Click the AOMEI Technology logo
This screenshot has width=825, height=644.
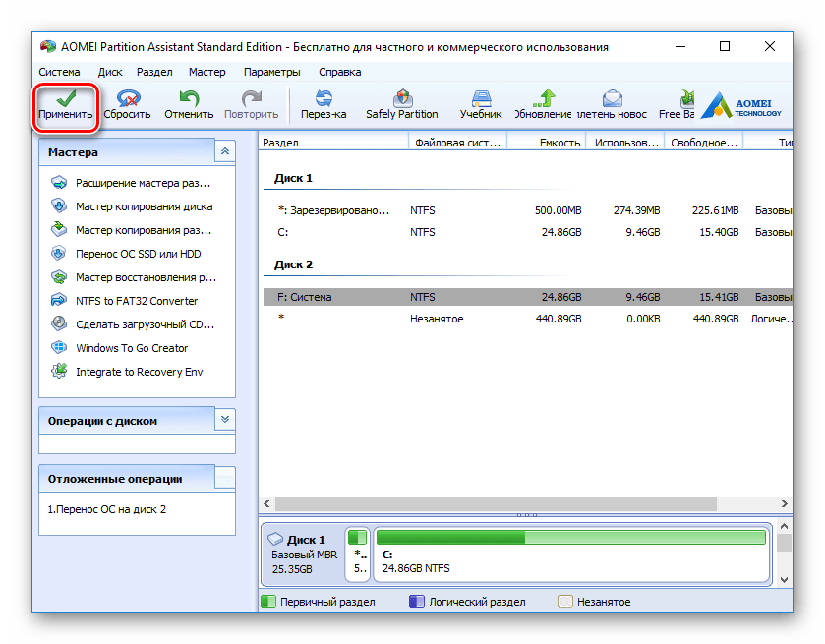pos(740,104)
